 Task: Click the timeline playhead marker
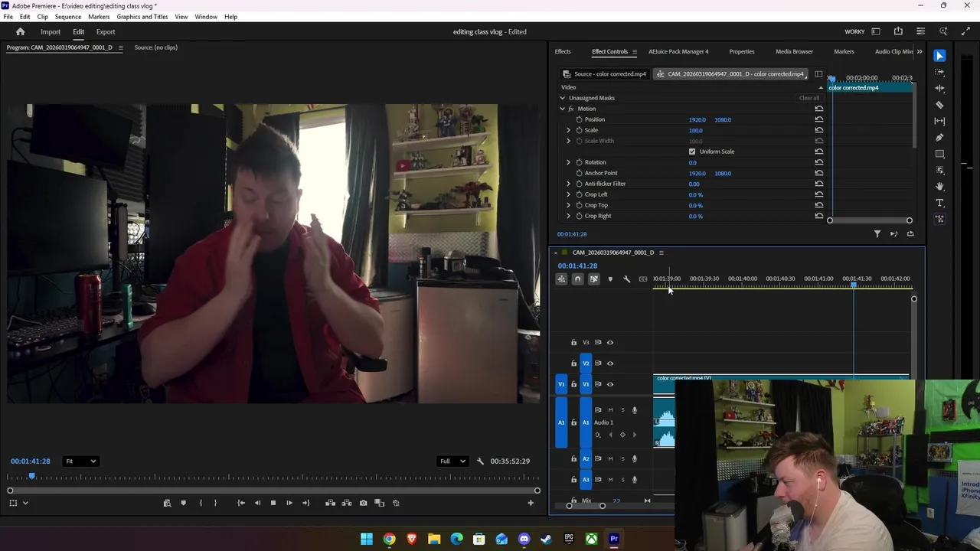click(854, 285)
